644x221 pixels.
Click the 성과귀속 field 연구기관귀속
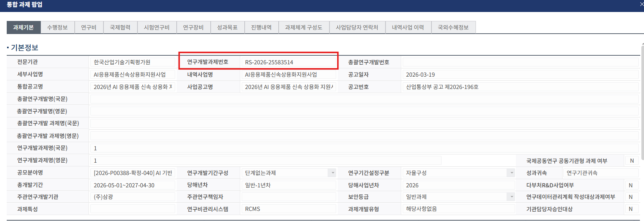tap(601, 173)
